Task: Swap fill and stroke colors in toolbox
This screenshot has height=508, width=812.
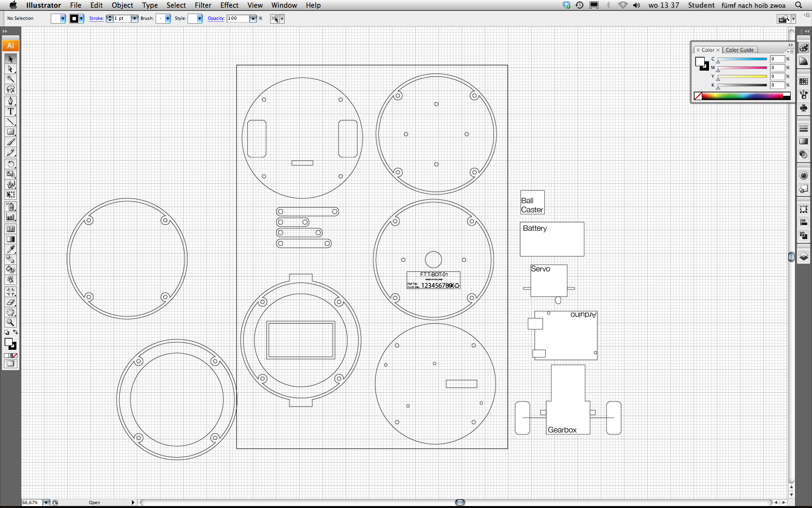Action: [15, 332]
